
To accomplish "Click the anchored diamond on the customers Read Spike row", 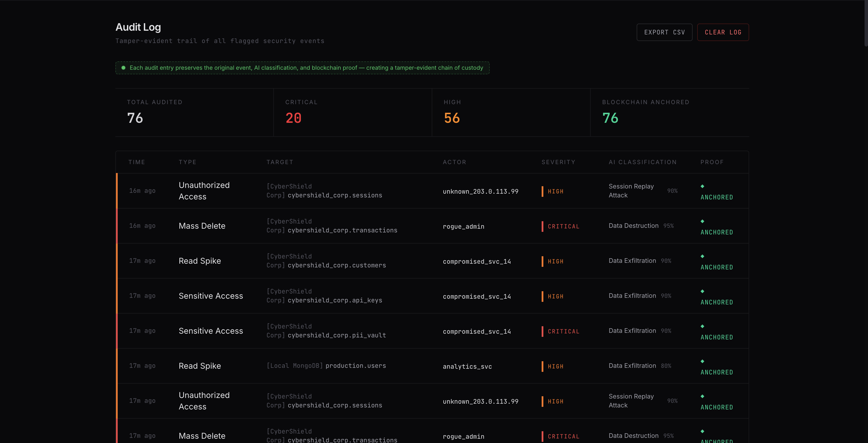I will tap(702, 257).
